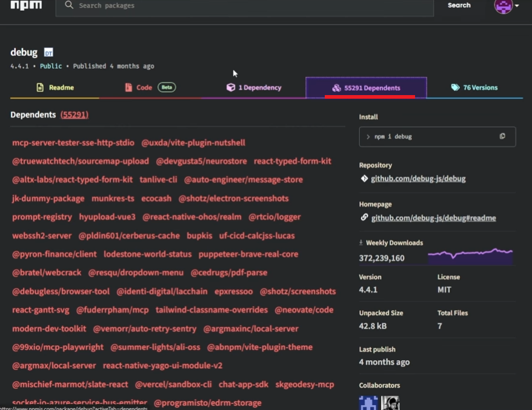Open @truewatchtech/sourcemap-upload package
532x410 pixels.
(x=81, y=161)
